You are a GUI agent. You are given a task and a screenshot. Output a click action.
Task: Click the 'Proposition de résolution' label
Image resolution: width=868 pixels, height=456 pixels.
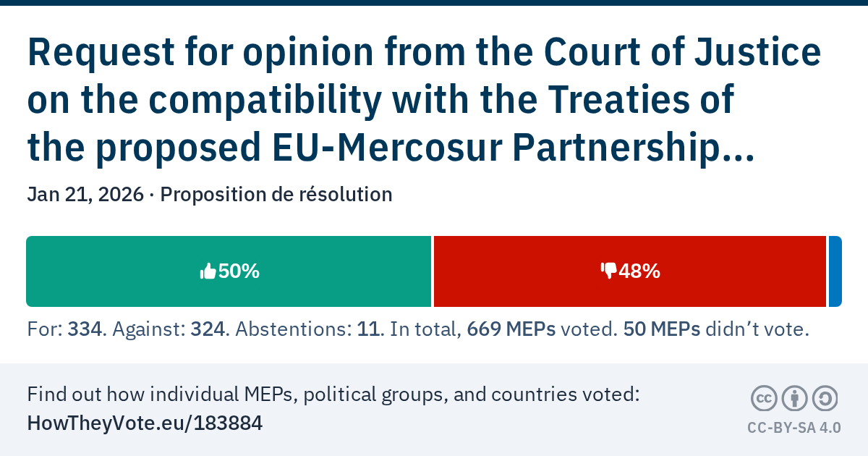[x=276, y=195]
